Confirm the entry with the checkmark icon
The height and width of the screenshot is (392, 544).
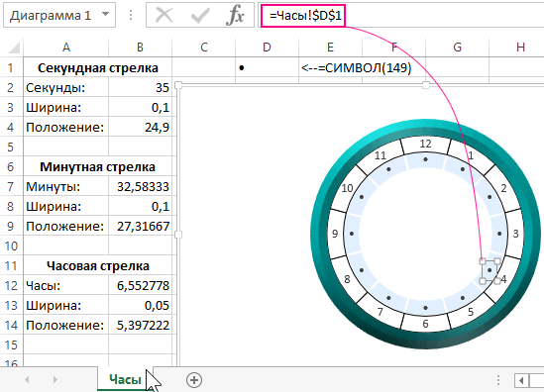coord(200,15)
